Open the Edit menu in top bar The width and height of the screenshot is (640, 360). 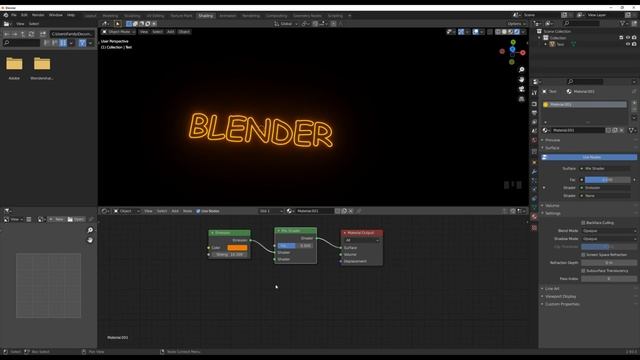pos(24,15)
